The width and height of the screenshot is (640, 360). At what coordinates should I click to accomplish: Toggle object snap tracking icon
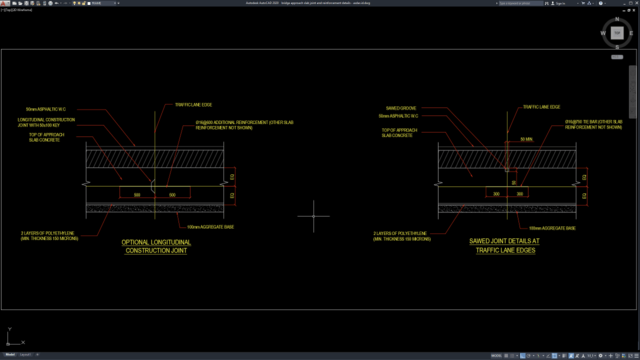click(x=548, y=356)
